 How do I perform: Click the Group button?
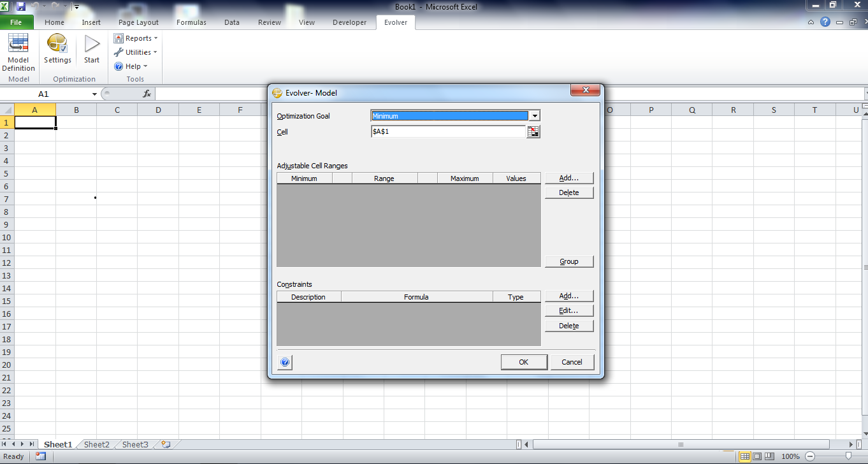569,261
